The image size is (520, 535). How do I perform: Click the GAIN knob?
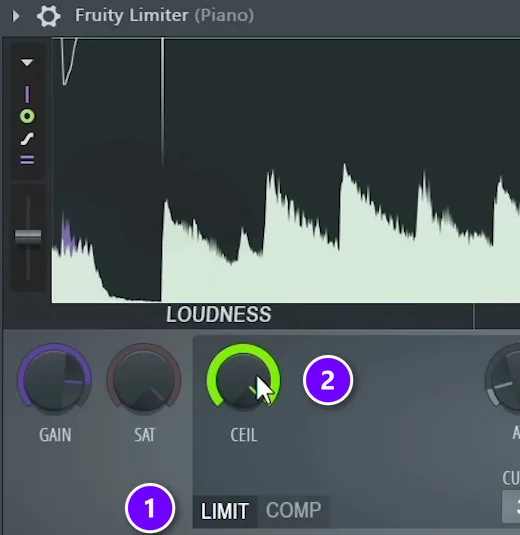click(55, 379)
